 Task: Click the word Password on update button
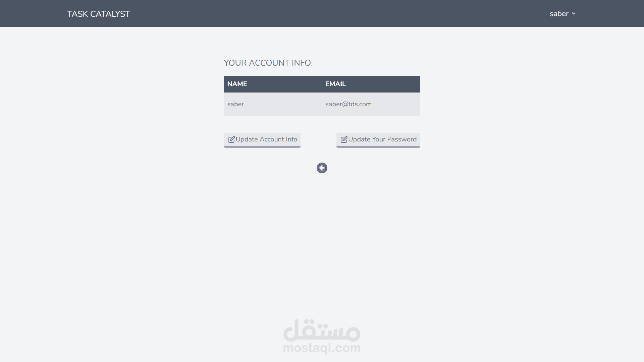[x=402, y=139]
